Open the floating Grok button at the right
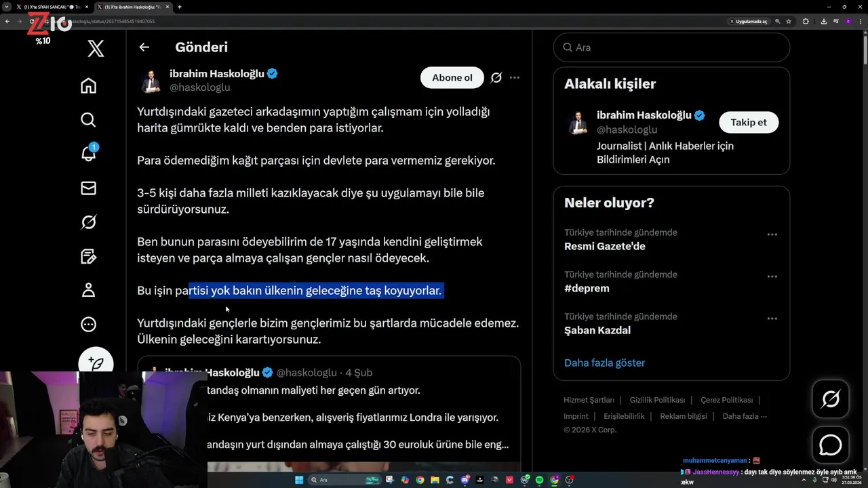 831,399
